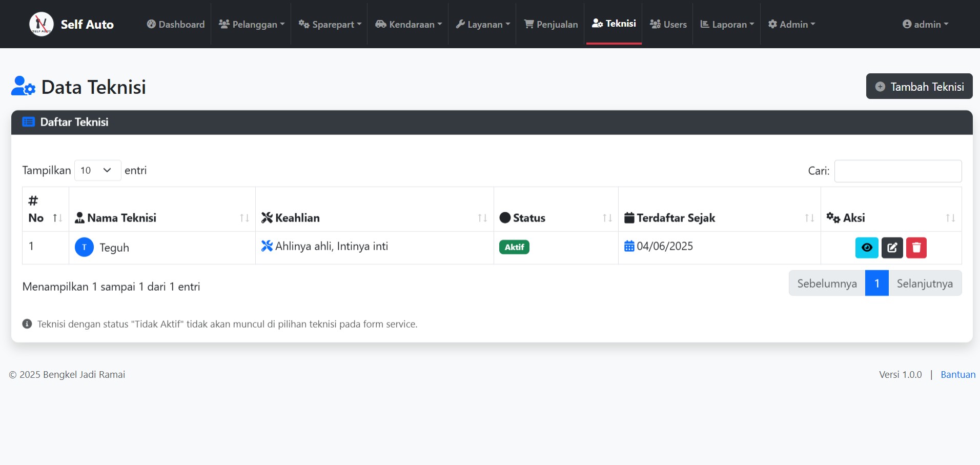Select the Teknisi nav tab
The height and width of the screenshot is (465, 980).
point(614,24)
